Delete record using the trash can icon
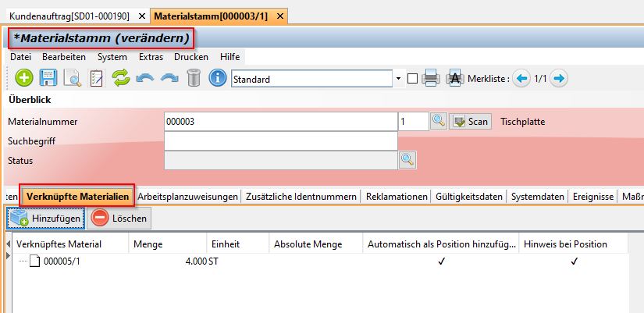Image resolution: width=644 pixels, height=313 pixels. pos(194,78)
